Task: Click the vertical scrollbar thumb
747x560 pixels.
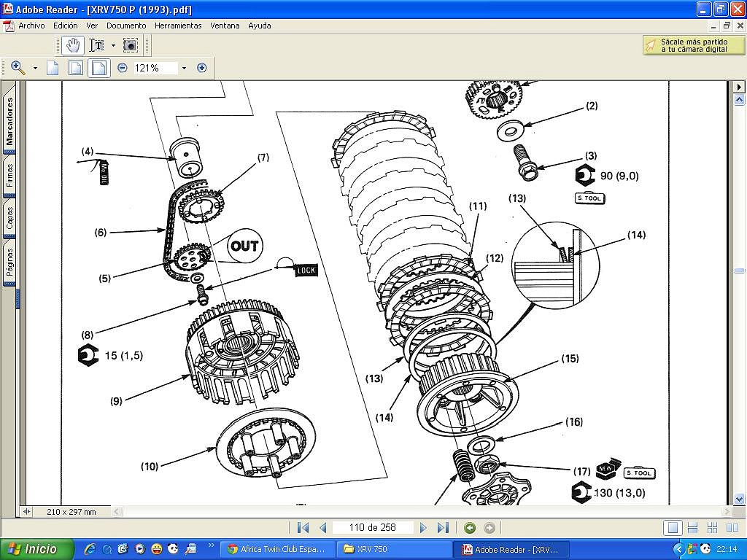Action: coord(740,271)
